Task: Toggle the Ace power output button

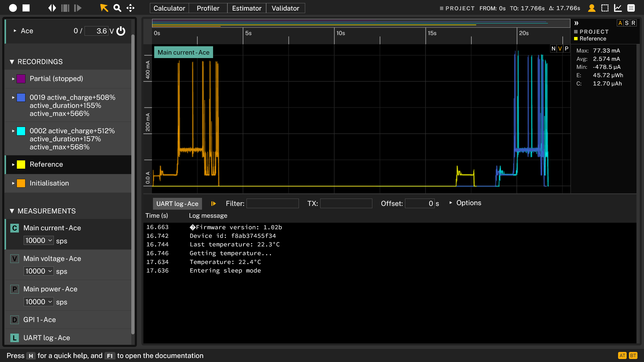Action: pyautogui.click(x=121, y=31)
